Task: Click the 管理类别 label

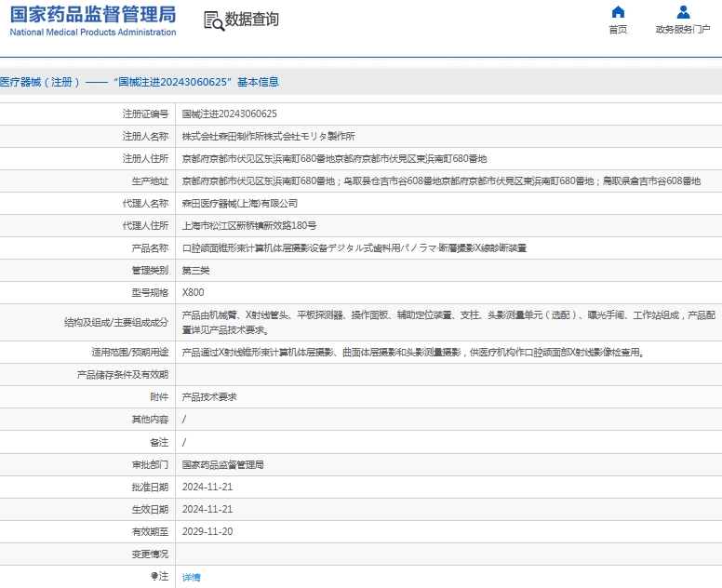Action: coord(150,271)
